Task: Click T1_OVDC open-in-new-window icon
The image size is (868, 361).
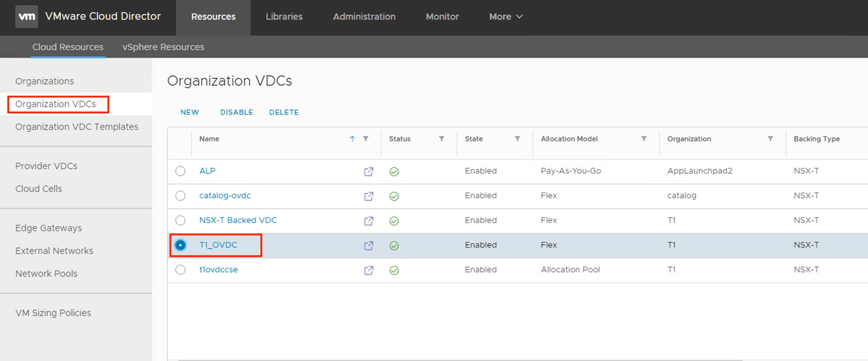Action: (369, 245)
